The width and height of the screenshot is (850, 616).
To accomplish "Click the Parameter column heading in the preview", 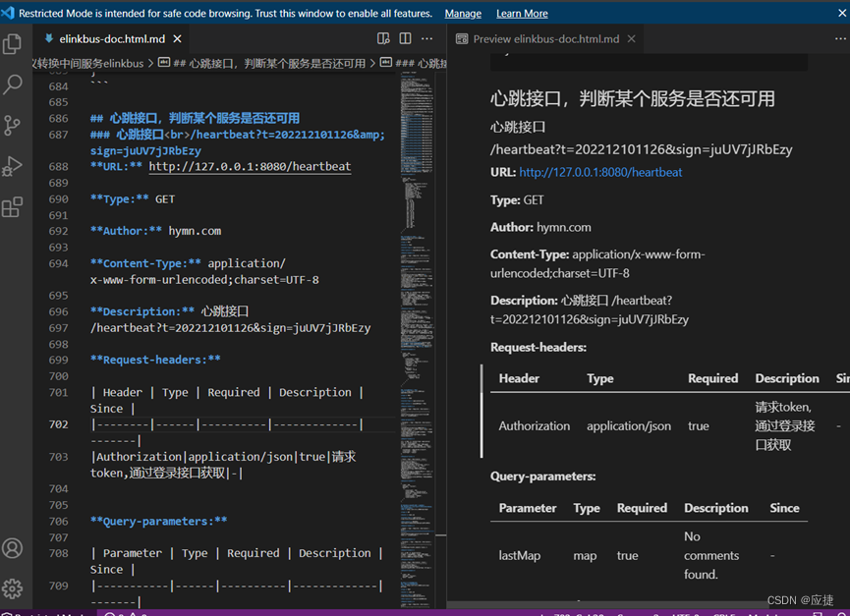I will 528,508.
